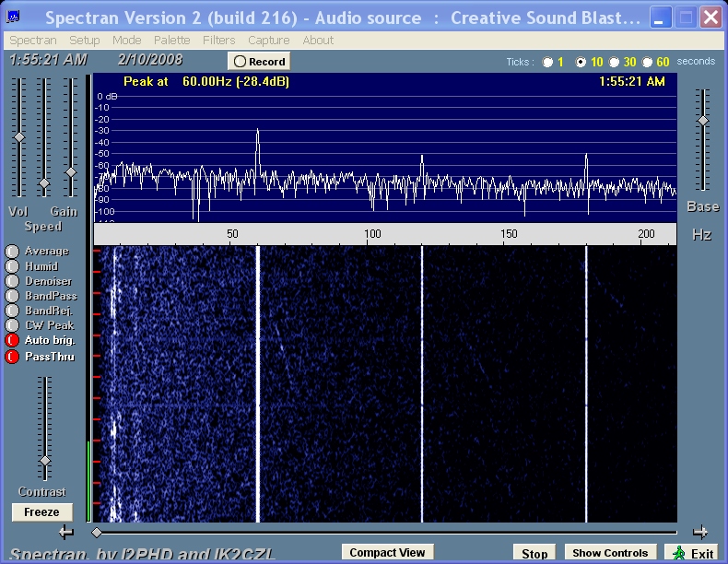
Task: Click the Stop button
Action: coord(534,553)
